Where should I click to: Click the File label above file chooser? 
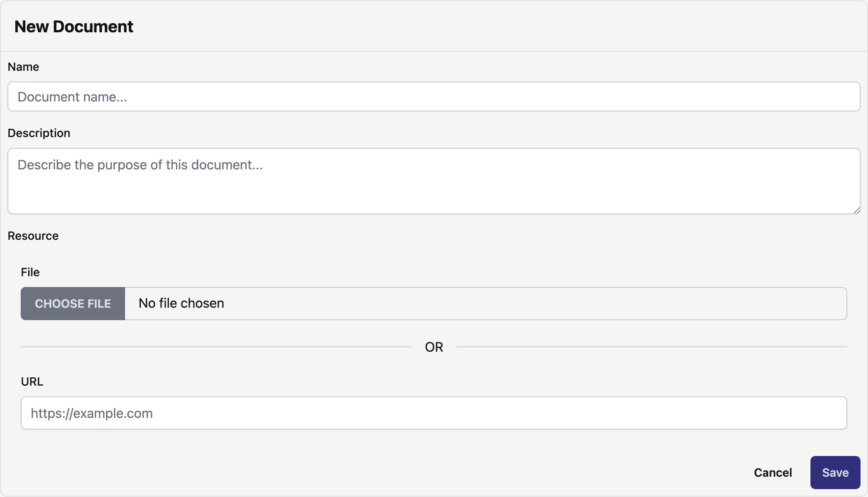[x=30, y=272]
